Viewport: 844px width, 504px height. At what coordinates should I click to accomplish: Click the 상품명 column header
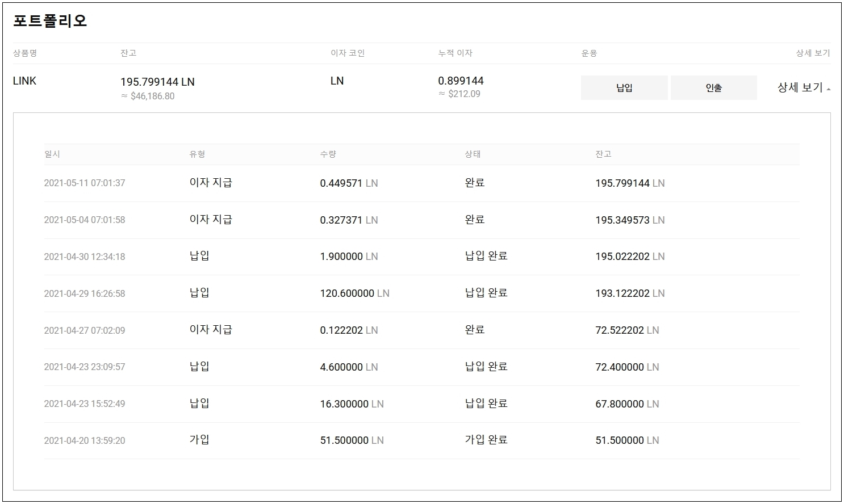tap(25, 53)
